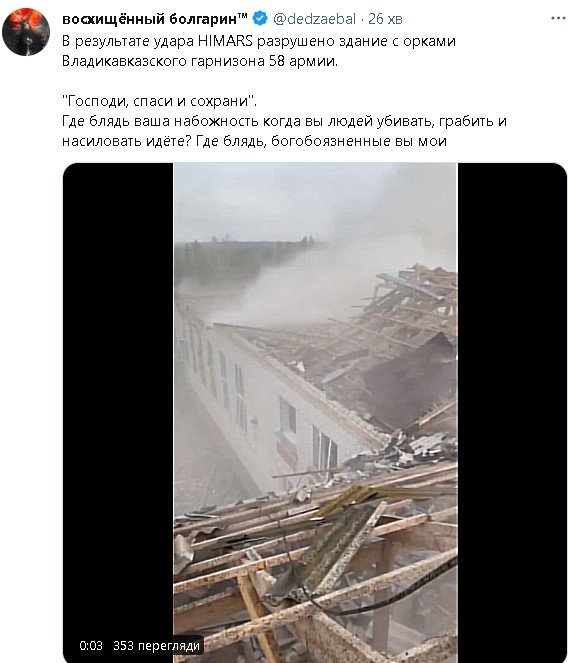Open profile via name восхищённый болгарин
Image resolution: width=568 pixels, height=663 pixels.
coord(150,19)
